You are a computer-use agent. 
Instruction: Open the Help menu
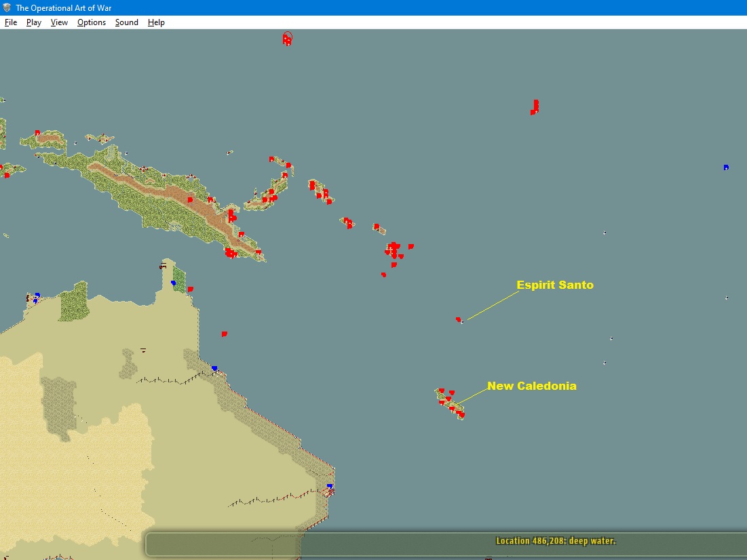tap(156, 22)
